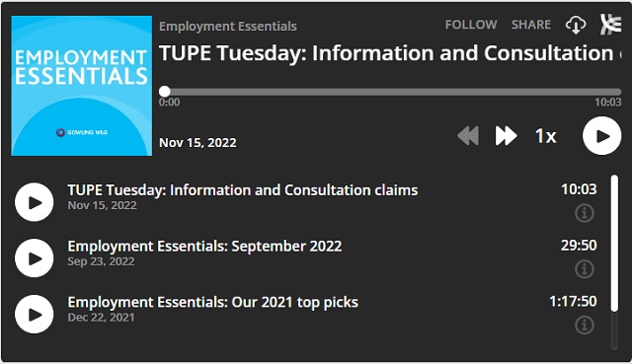Open the Employment Essentials show name link

click(x=228, y=27)
